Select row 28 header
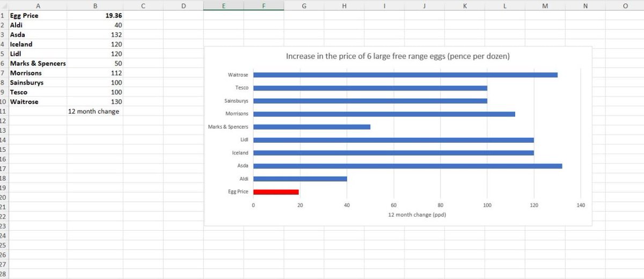 (x=3, y=274)
